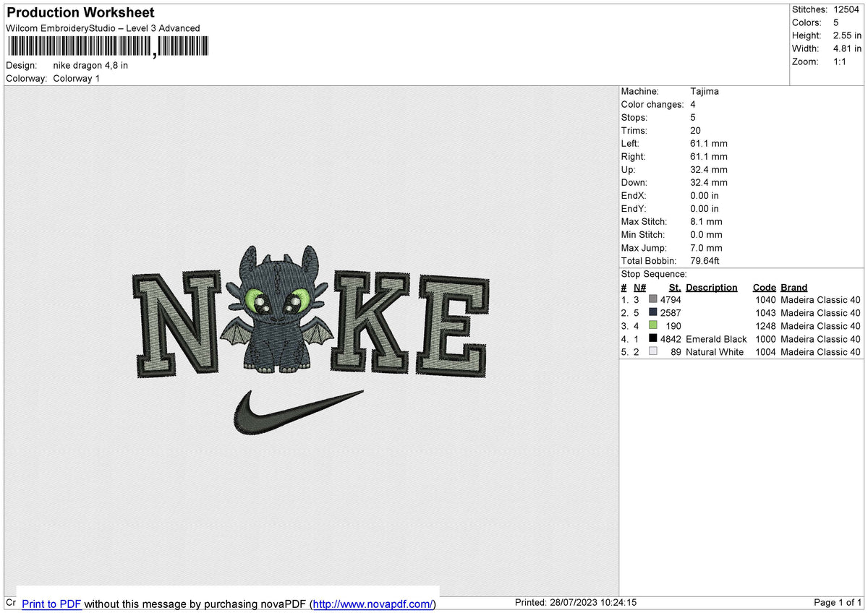Click the Brand column header
868x613 pixels.
point(793,288)
